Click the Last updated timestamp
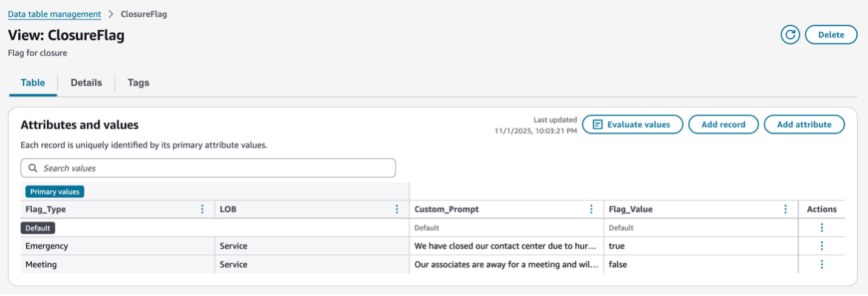Viewport: 868px width, 296px height. (x=536, y=126)
